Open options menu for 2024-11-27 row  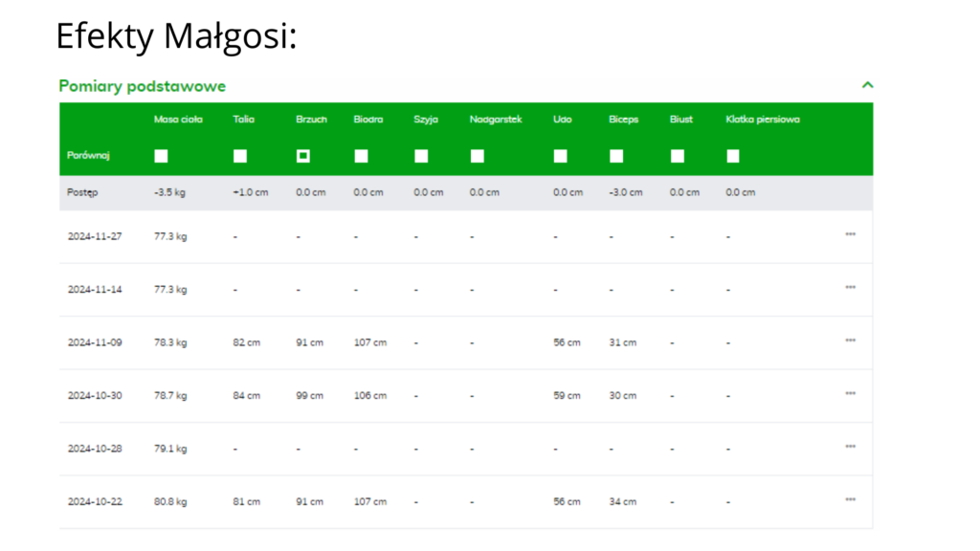(850, 234)
